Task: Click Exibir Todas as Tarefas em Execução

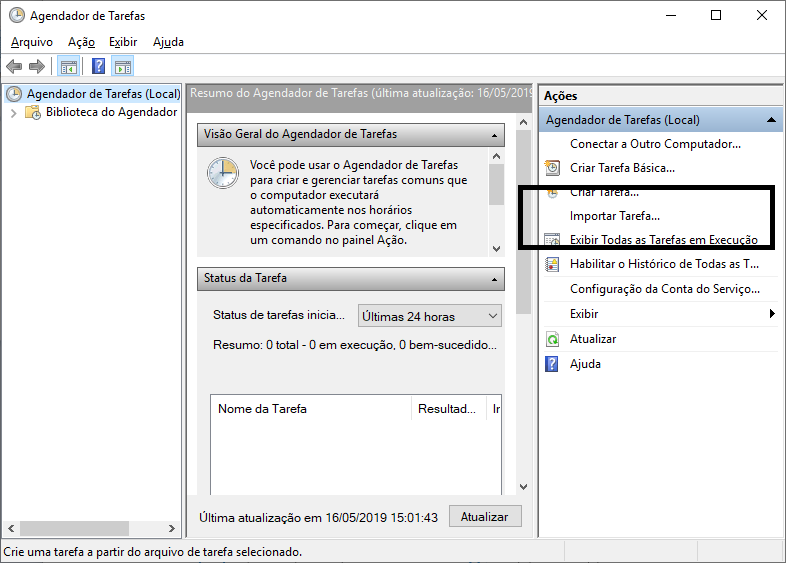Action: click(664, 240)
